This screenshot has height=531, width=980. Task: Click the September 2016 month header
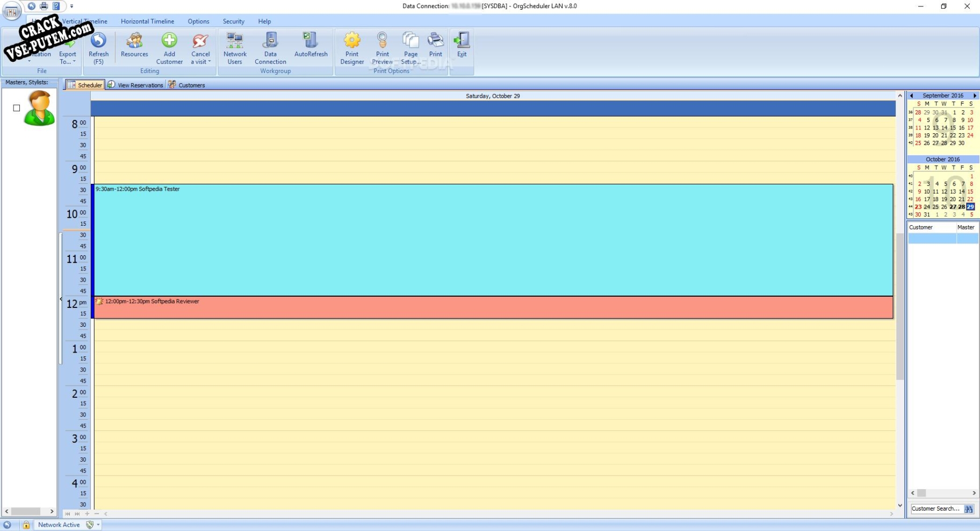pos(943,96)
